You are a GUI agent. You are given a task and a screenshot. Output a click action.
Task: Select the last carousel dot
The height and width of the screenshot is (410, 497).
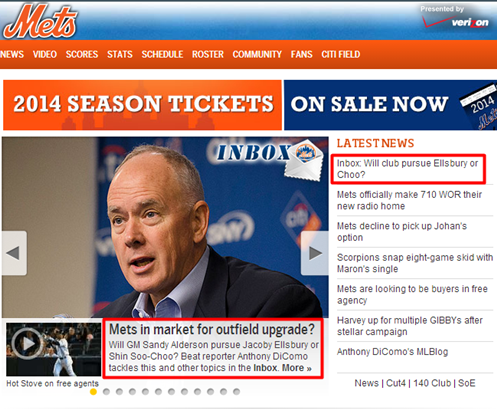click(x=236, y=392)
